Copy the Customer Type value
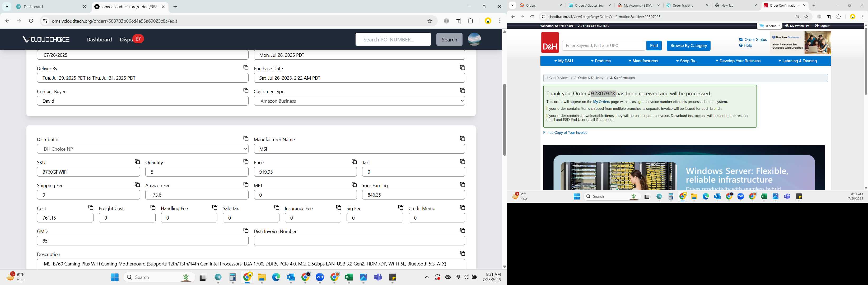Image resolution: width=868 pixels, height=285 pixels. [x=462, y=91]
